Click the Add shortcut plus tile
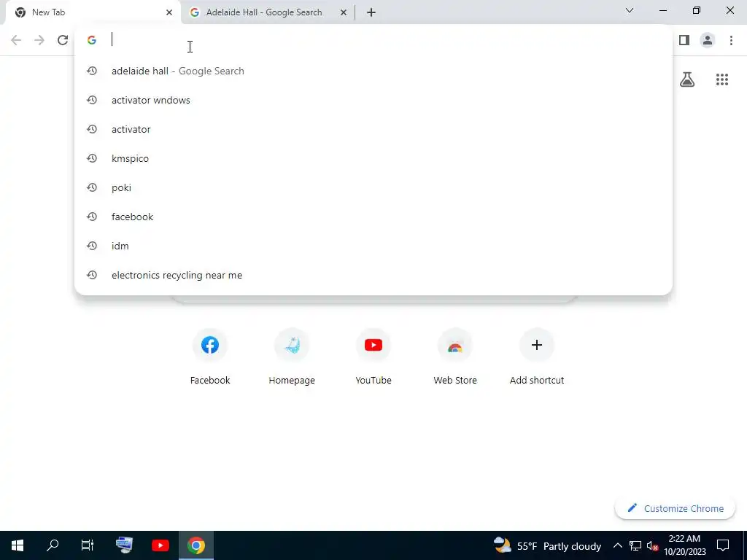 pos(537,356)
